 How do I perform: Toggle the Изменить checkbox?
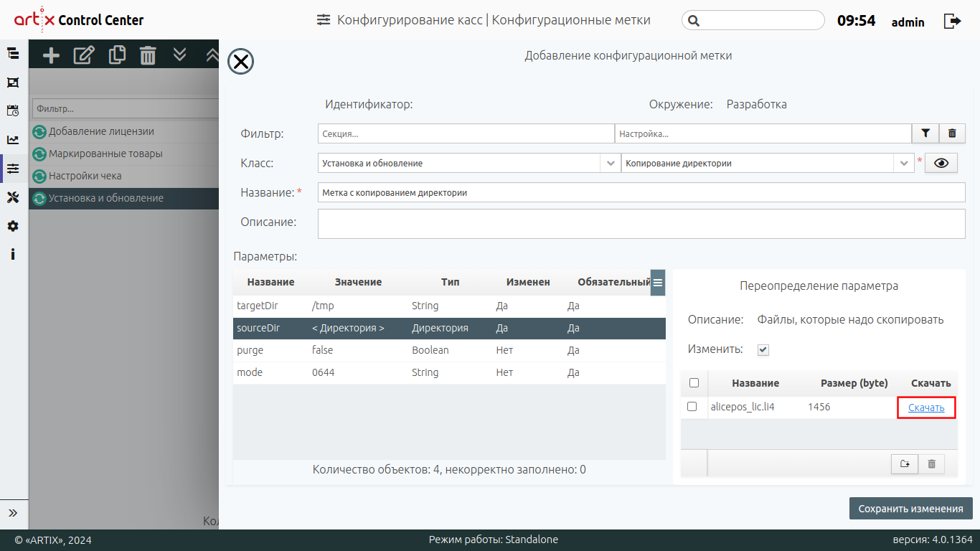pos(763,350)
